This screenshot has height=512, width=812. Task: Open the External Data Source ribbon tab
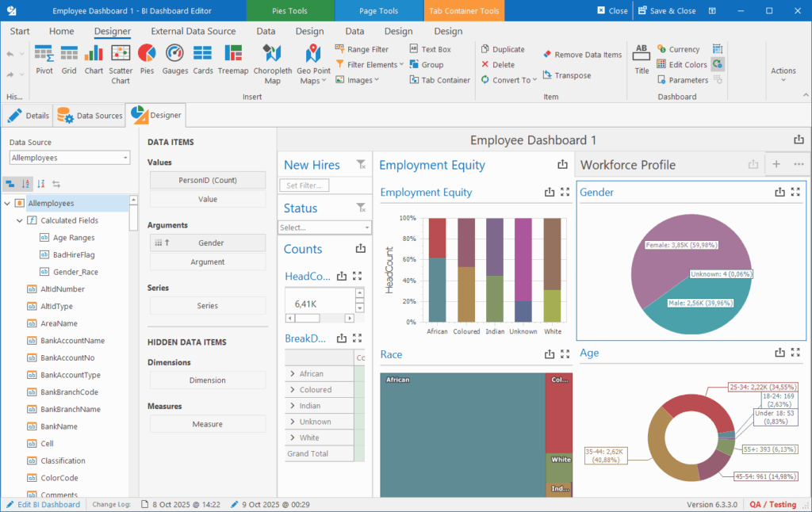point(193,31)
